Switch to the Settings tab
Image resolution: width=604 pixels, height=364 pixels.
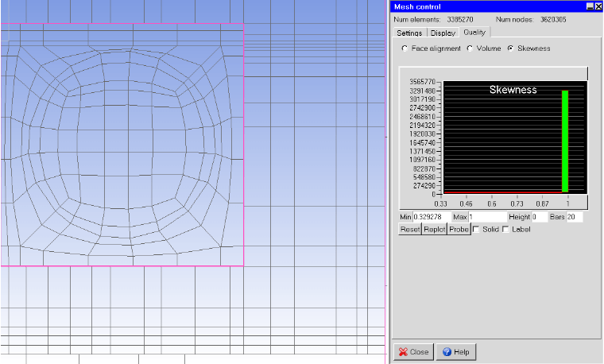click(409, 33)
